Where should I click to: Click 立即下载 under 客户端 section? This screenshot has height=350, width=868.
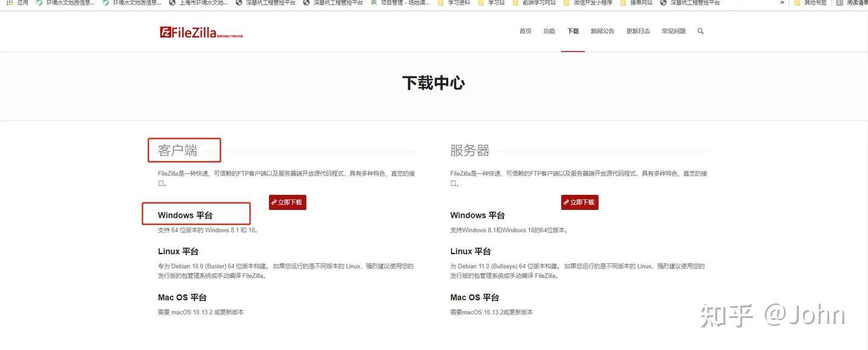tap(288, 202)
